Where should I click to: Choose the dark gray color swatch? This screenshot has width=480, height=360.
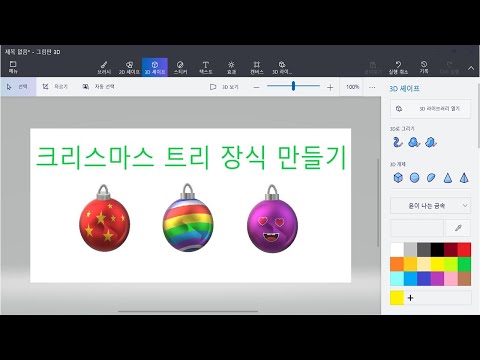(424, 250)
